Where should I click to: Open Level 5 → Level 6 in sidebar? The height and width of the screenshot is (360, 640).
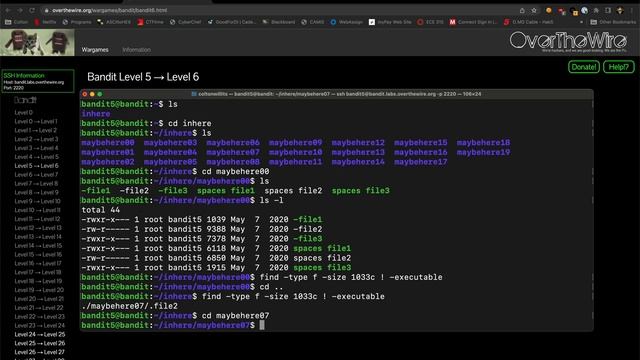36,166
